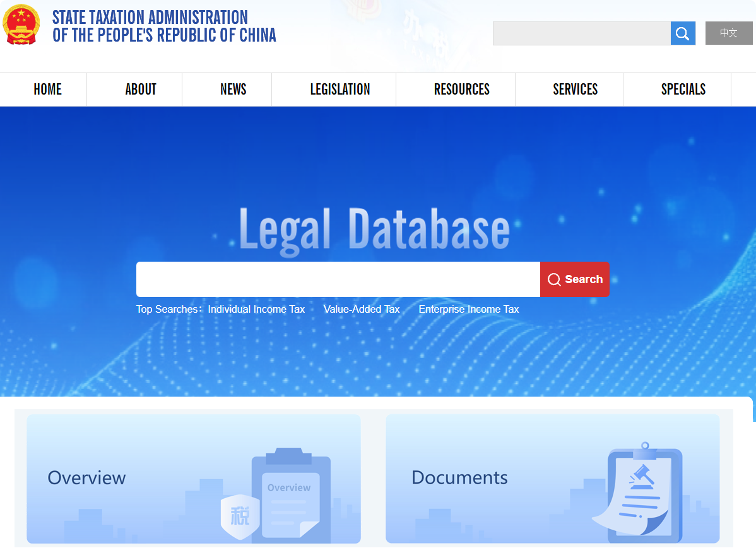This screenshot has height=553, width=756.
Task: Open the HOME menu item
Action: 47,90
